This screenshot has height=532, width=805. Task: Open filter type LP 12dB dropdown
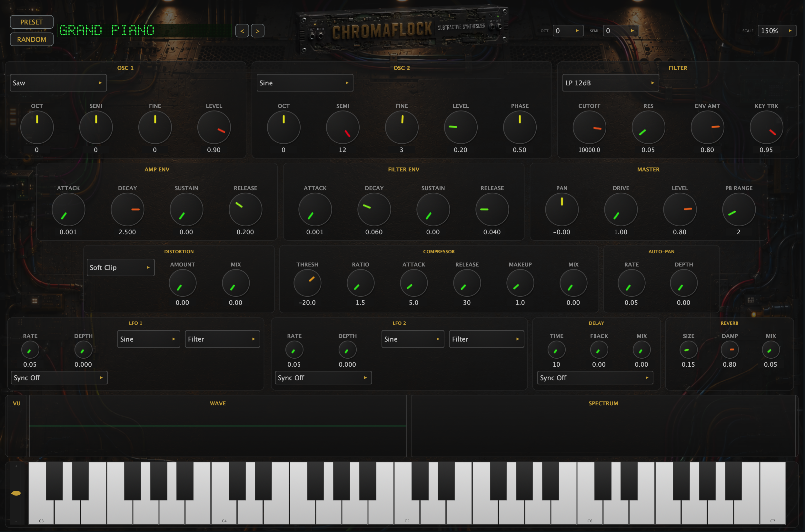pyautogui.click(x=611, y=83)
